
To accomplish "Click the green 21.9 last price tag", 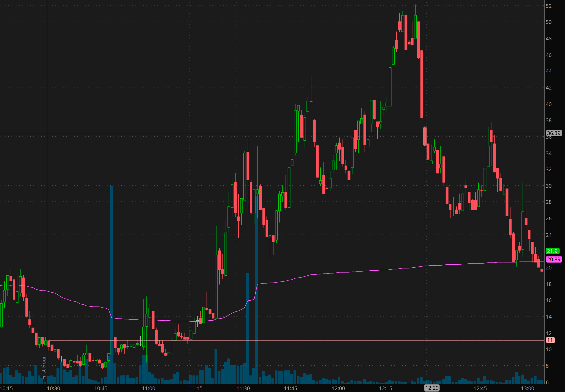I will (x=552, y=251).
